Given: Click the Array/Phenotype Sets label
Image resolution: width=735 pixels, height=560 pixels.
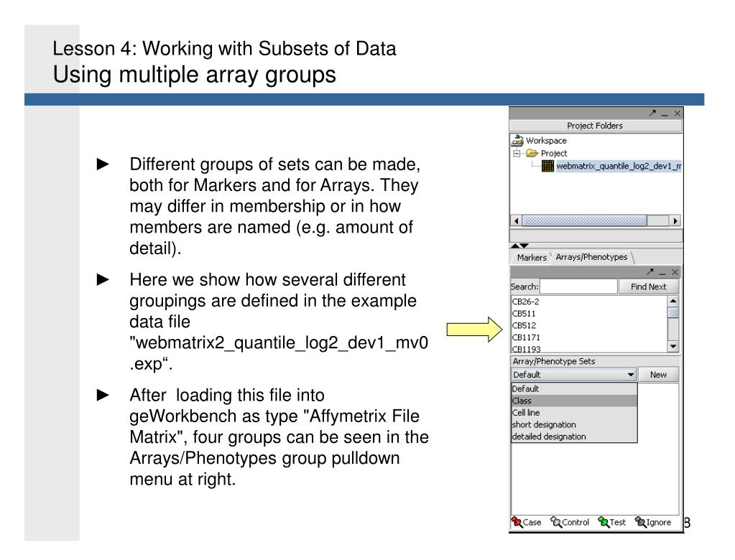Looking at the screenshot, I should click(x=554, y=361).
